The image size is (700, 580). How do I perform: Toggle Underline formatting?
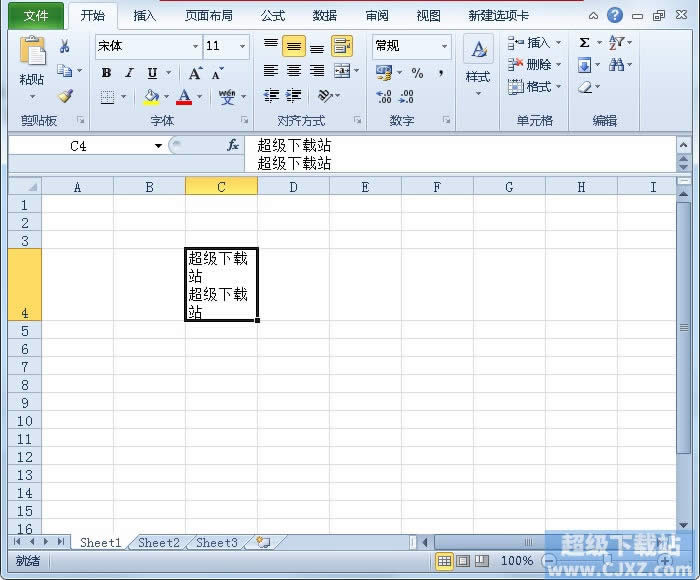coord(152,72)
